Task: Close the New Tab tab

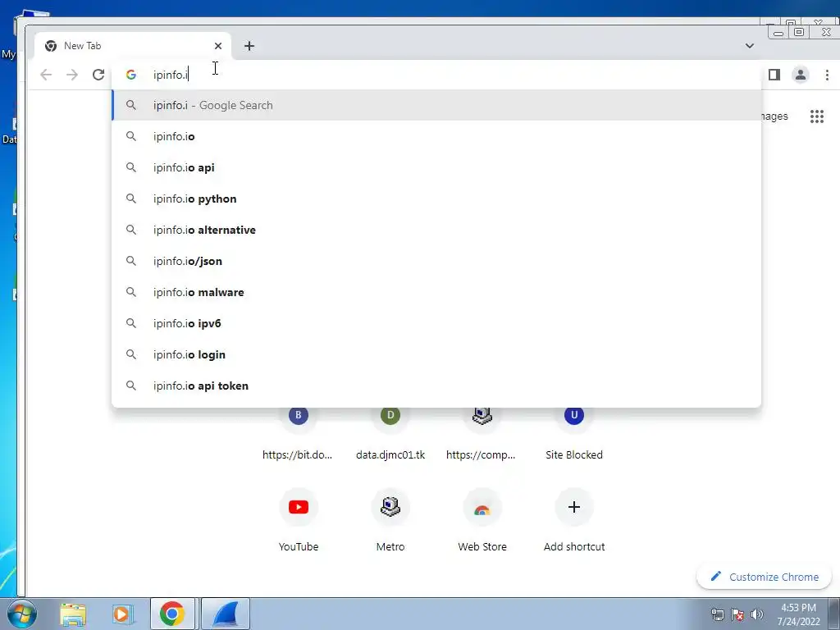Action: (217, 46)
